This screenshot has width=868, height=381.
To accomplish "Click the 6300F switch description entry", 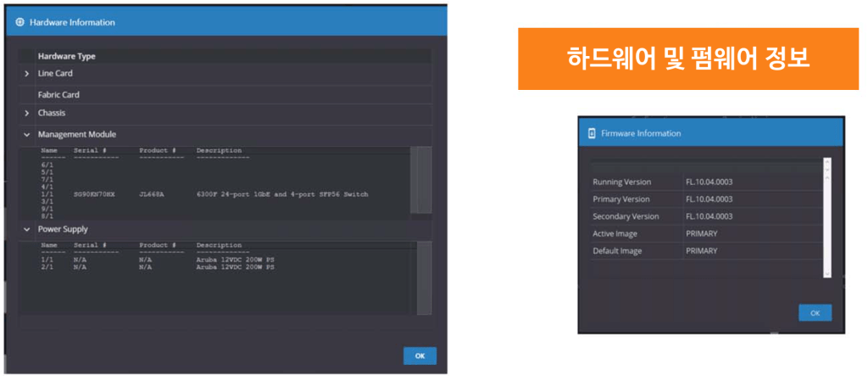I will [x=281, y=194].
